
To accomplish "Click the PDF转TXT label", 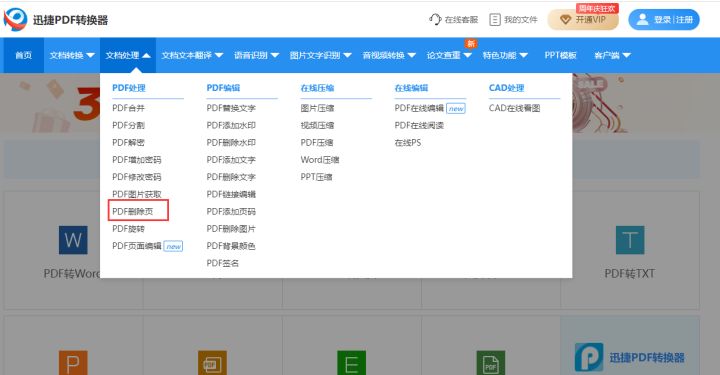I will pos(630,274).
